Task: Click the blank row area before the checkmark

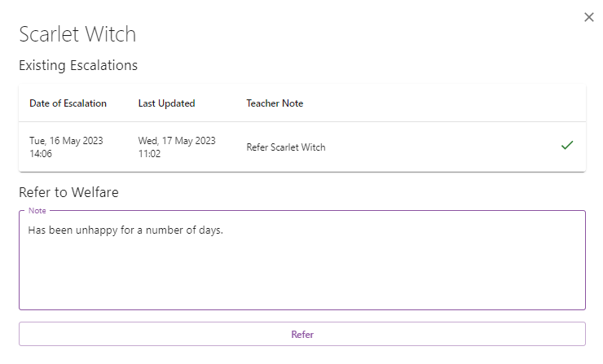Action: pos(440,147)
